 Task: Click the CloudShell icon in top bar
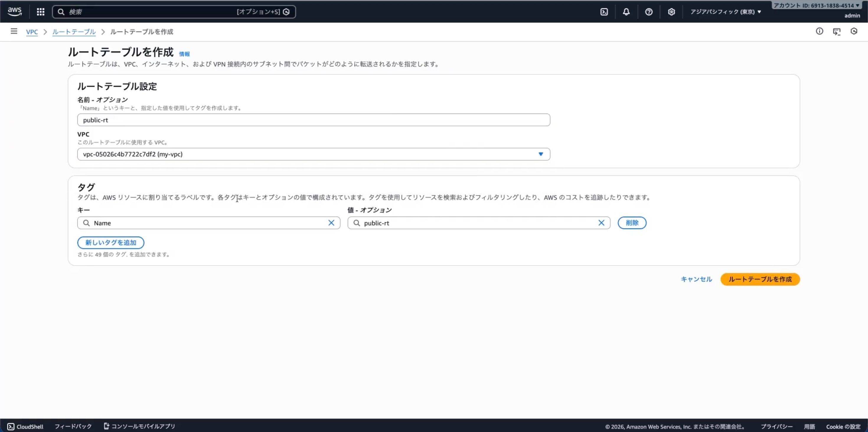tap(604, 12)
